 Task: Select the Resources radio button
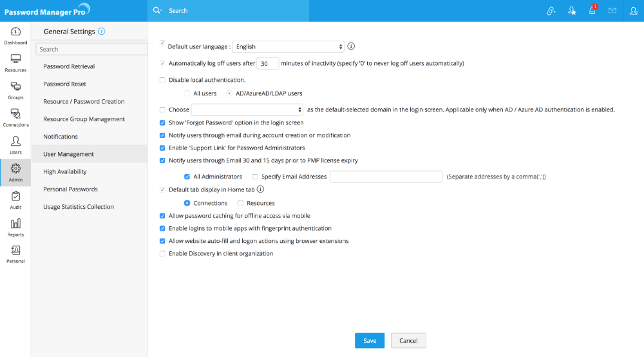[240, 203]
